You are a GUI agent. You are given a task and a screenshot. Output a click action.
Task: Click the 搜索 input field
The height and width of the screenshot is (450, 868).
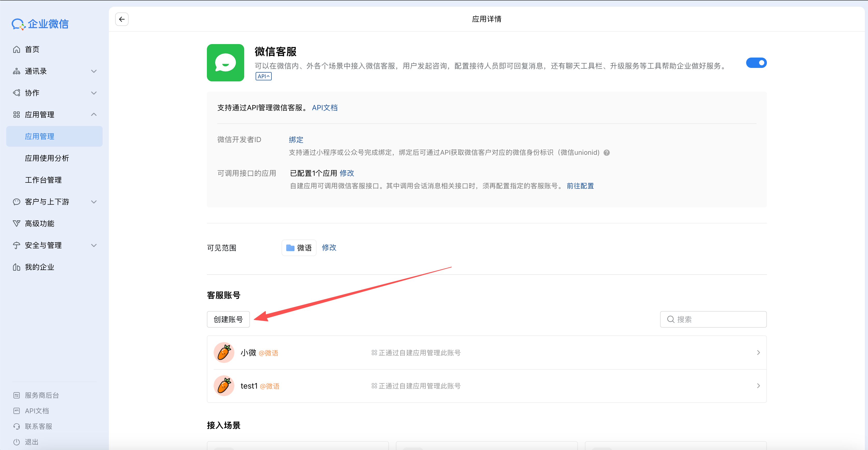713,319
